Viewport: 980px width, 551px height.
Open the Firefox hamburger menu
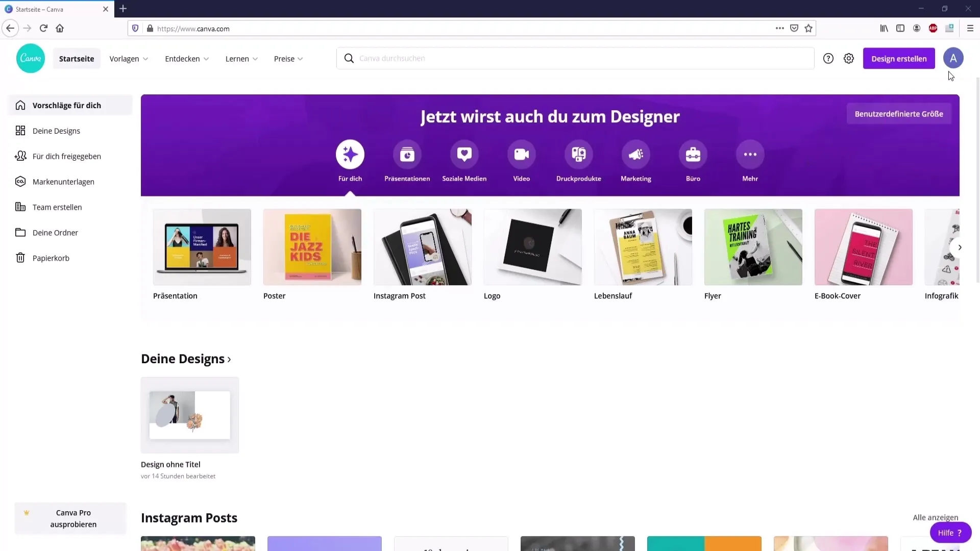pyautogui.click(x=970, y=29)
